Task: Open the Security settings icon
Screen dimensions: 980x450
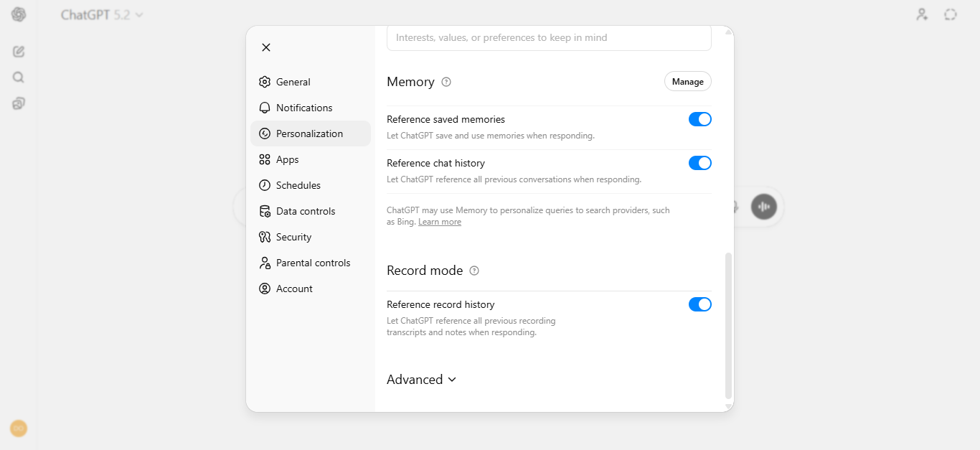Action: [265, 237]
